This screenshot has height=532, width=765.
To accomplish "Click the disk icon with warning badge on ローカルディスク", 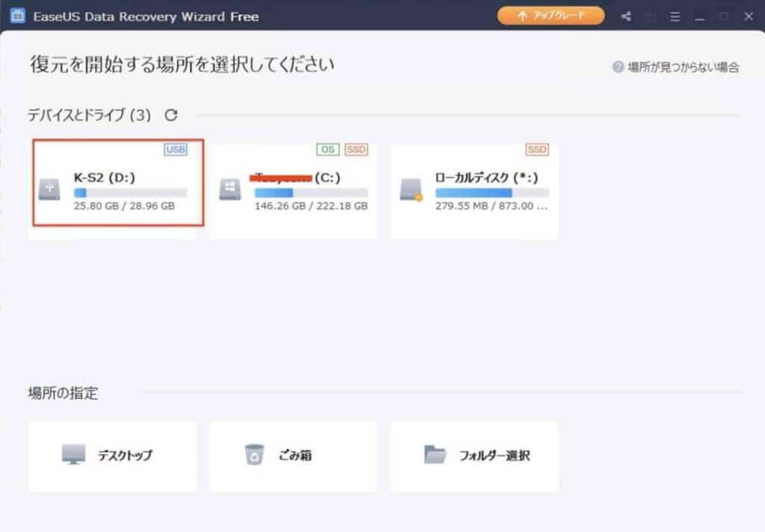I will pyautogui.click(x=411, y=188).
